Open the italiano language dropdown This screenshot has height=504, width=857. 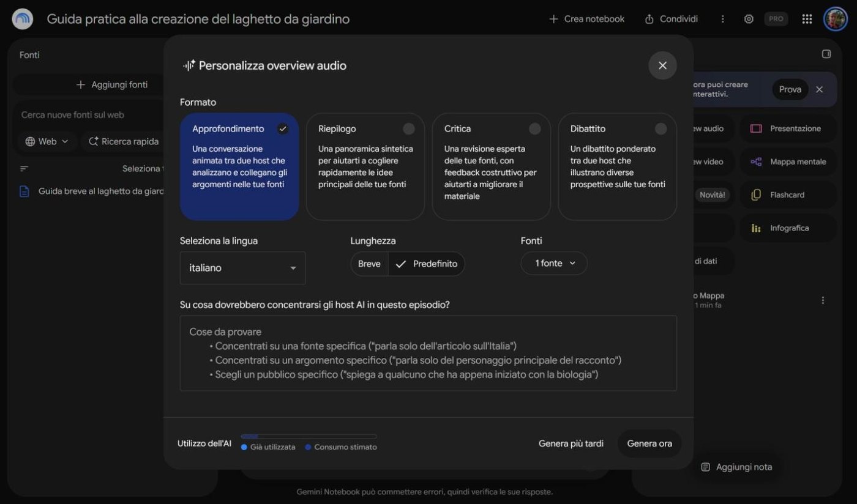click(243, 268)
